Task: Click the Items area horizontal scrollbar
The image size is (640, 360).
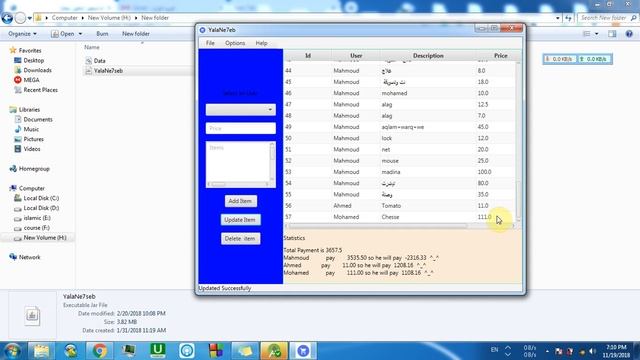Action: (x=238, y=184)
